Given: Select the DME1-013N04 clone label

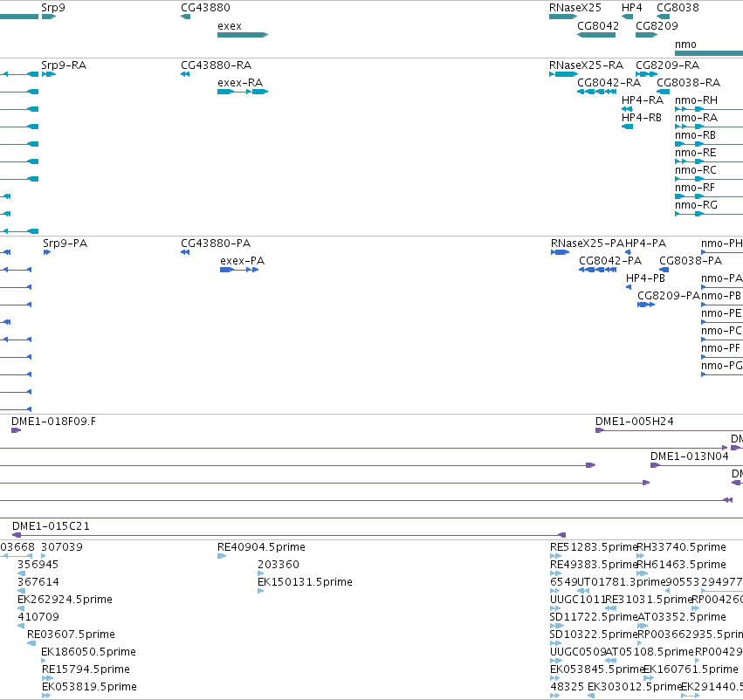Looking at the screenshot, I should 690,456.
